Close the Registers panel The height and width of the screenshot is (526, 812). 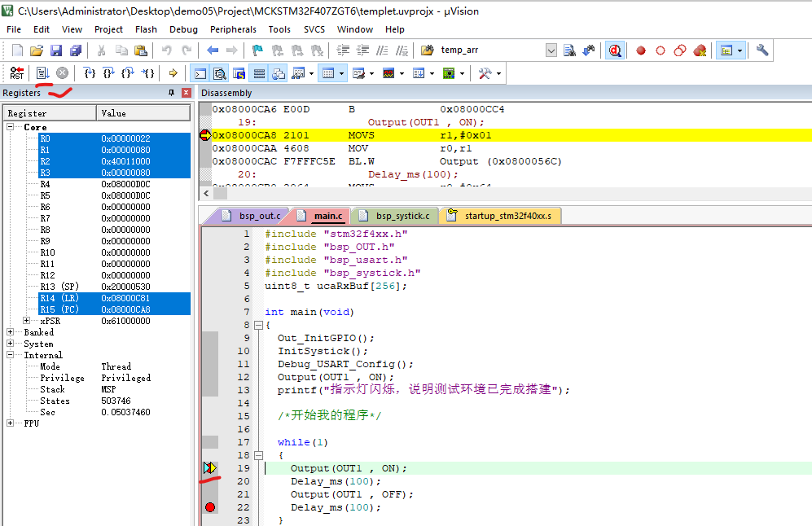pos(187,93)
